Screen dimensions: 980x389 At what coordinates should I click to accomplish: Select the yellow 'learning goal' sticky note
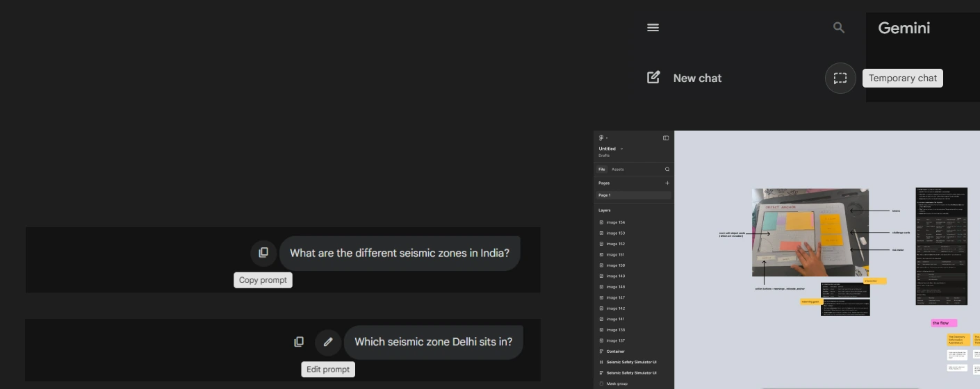coord(811,301)
